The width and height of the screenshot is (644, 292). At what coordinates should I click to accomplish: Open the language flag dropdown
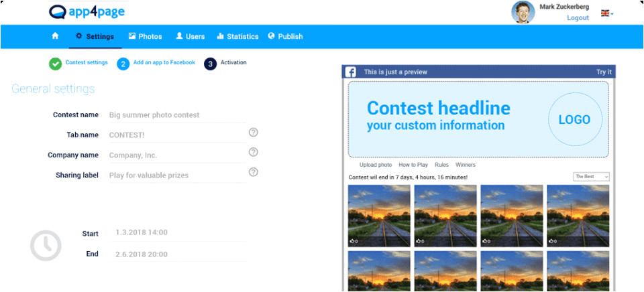click(x=606, y=13)
